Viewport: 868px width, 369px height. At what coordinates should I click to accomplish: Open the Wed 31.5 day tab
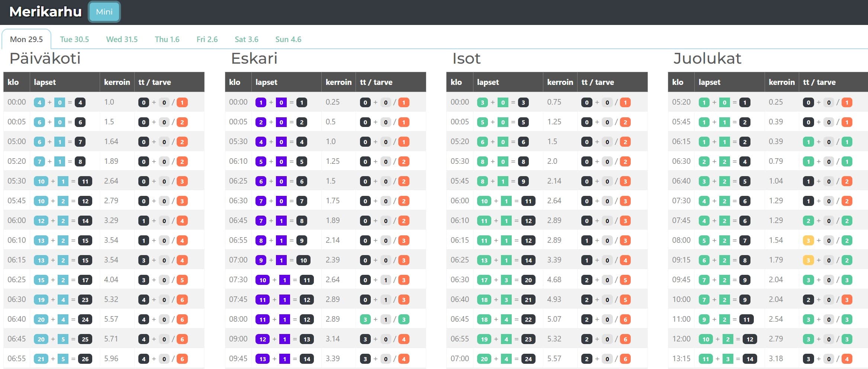coord(122,39)
